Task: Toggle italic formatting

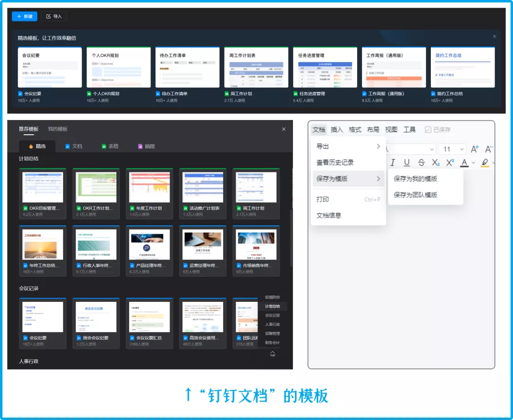Action: (x=393, y=162)
